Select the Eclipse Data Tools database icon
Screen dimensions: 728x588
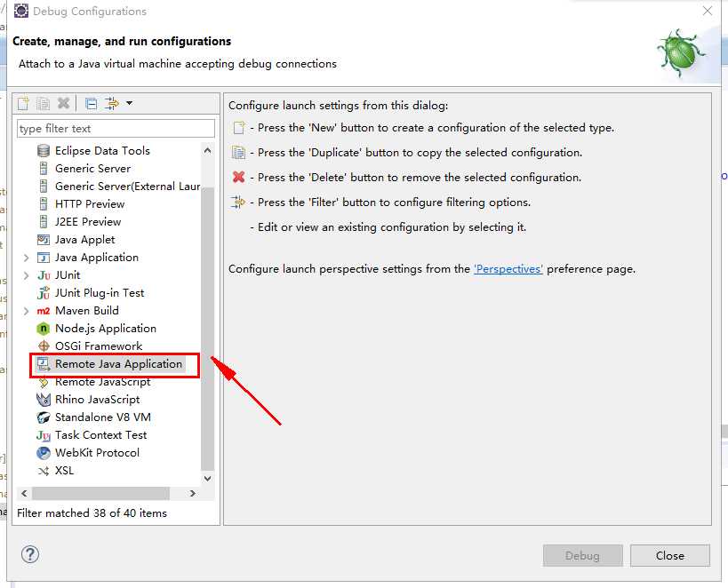[x=44, y=151]
